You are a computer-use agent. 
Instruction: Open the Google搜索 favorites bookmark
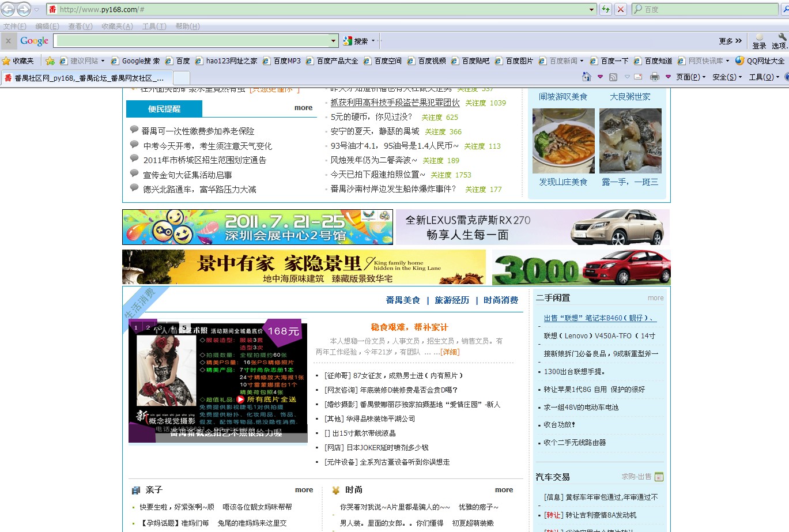[135, 61]
